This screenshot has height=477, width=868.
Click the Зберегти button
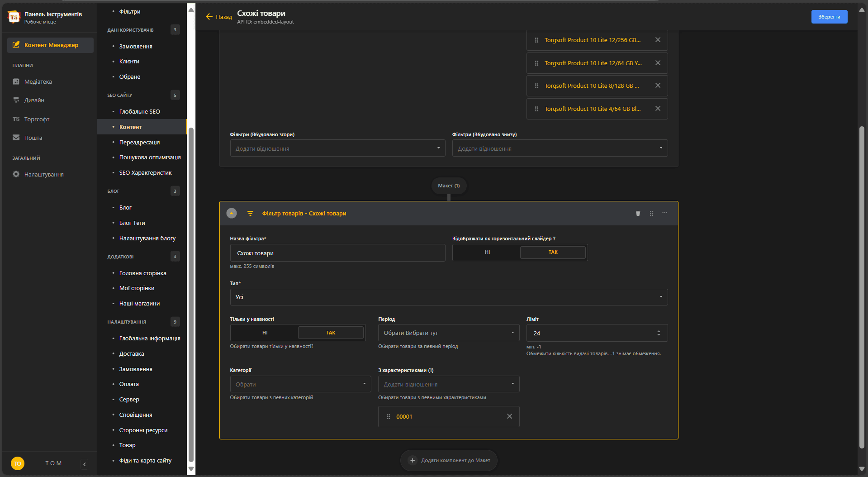click(x=829, y=17)
